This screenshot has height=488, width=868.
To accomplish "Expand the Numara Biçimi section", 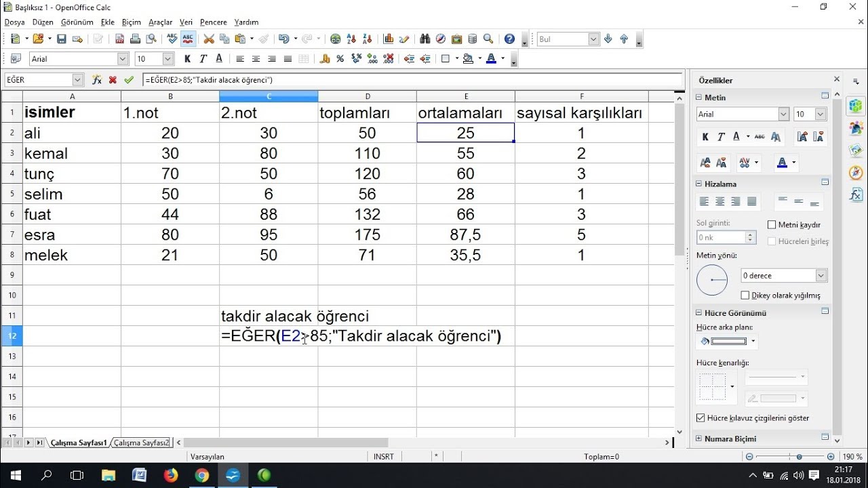I will [x=700, y=439].
